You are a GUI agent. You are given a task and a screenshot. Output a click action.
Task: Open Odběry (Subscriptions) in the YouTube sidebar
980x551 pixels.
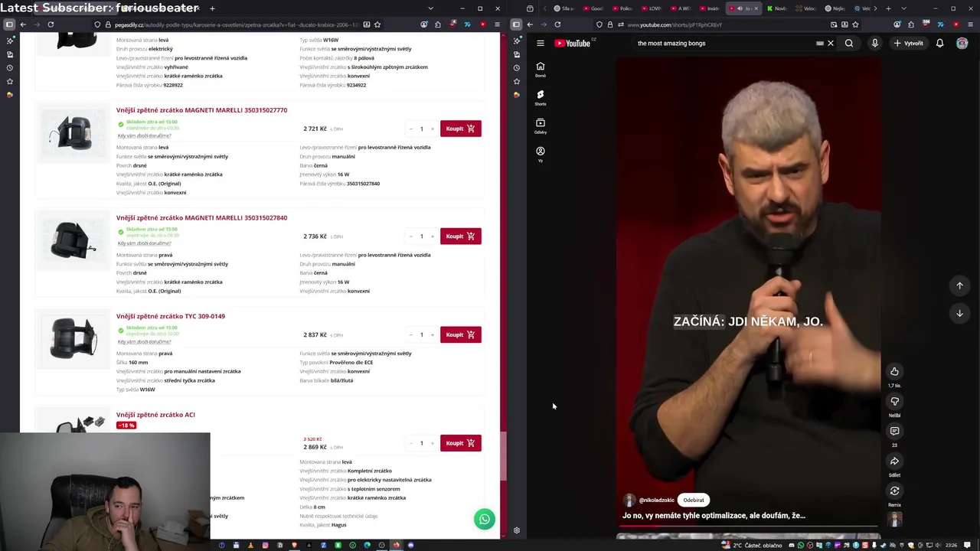pyautogui.click(x=541, y=126)
